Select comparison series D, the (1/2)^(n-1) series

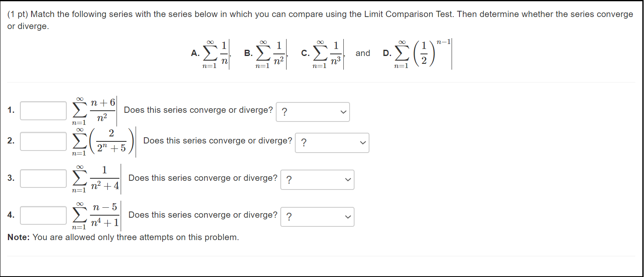click(x=417, y=53)
